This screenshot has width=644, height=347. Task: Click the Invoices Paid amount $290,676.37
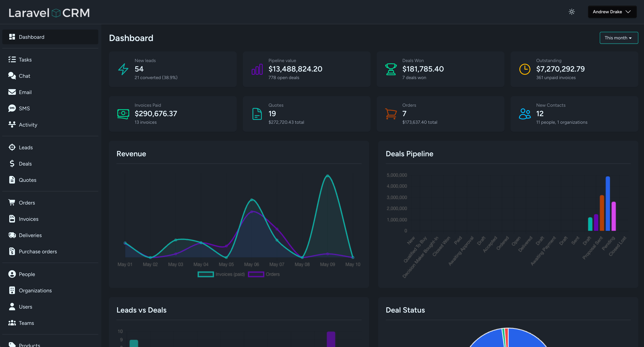coord(156,114)
